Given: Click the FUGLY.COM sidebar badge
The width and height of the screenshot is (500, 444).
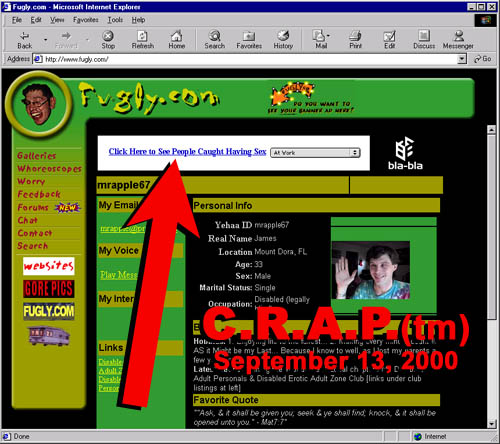Looking at the screenshot, I should click(49, 311).
